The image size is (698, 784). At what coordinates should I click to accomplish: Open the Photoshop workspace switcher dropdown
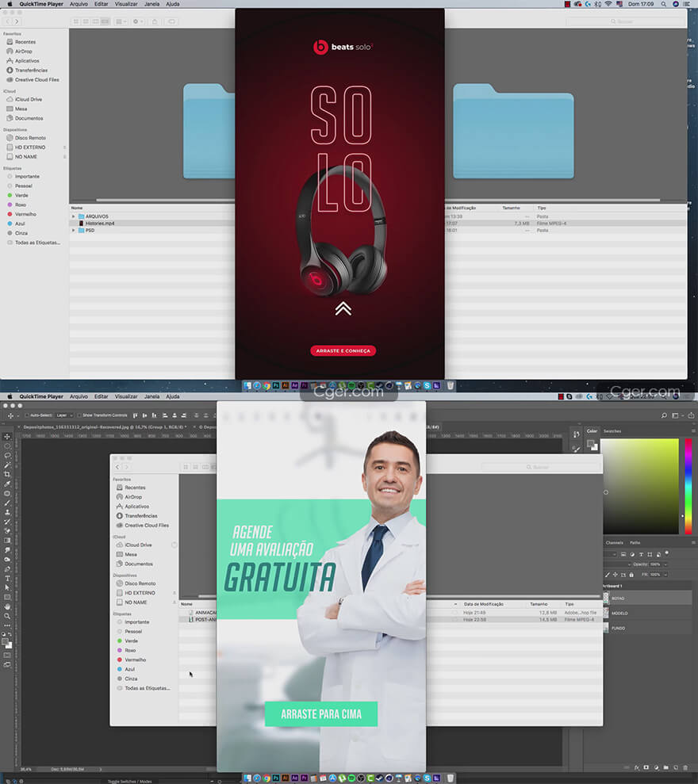coord(676,415)
